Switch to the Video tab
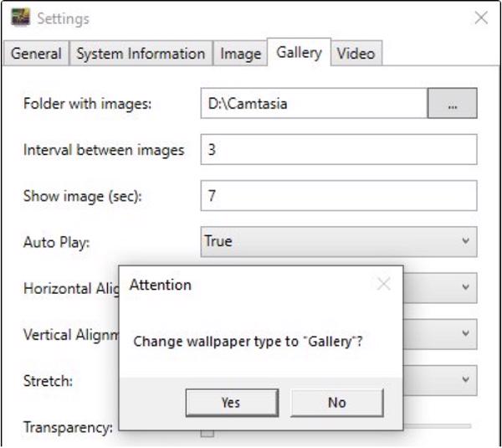 point(356,54)
